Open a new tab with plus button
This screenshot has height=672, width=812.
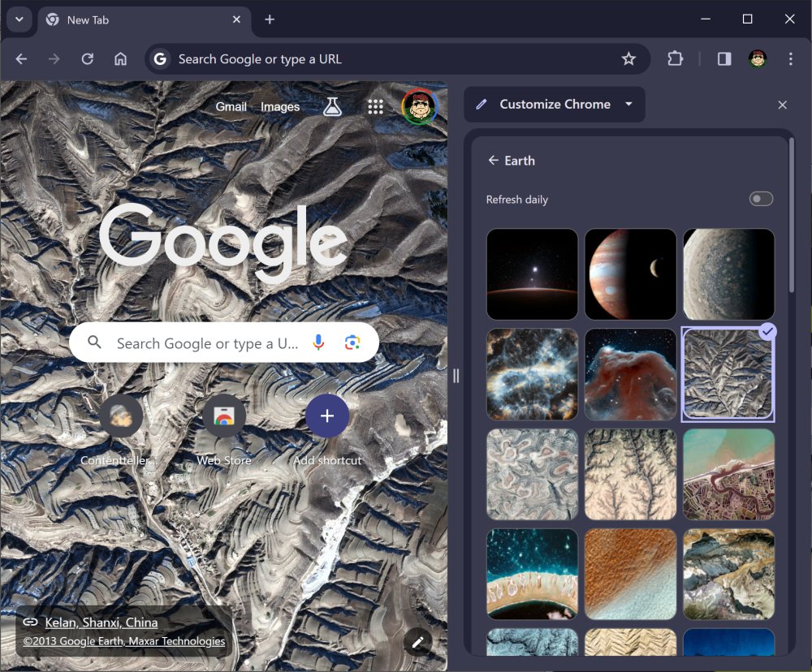click(270, 19)
